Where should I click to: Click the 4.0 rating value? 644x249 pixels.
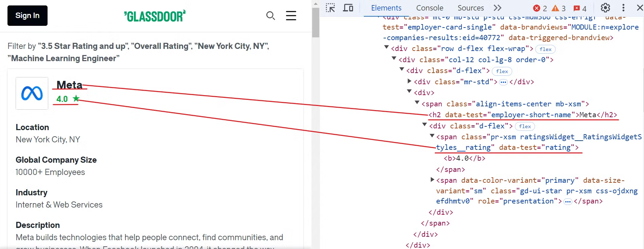(x=62, y=99)
